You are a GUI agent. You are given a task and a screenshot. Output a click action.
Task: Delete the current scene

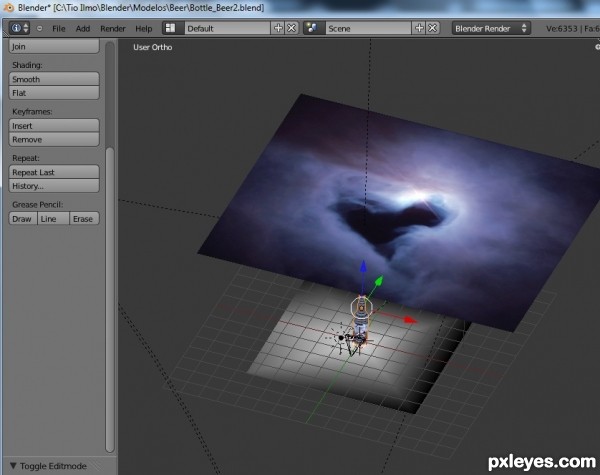pyautogui.click(x=432, y=28)
